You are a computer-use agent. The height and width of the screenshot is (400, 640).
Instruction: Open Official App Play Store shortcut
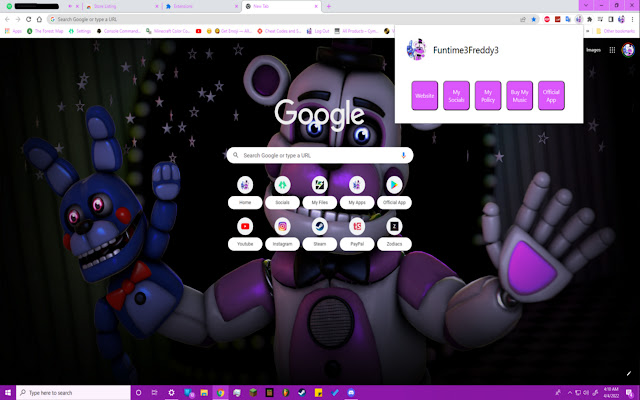[394, 185]
